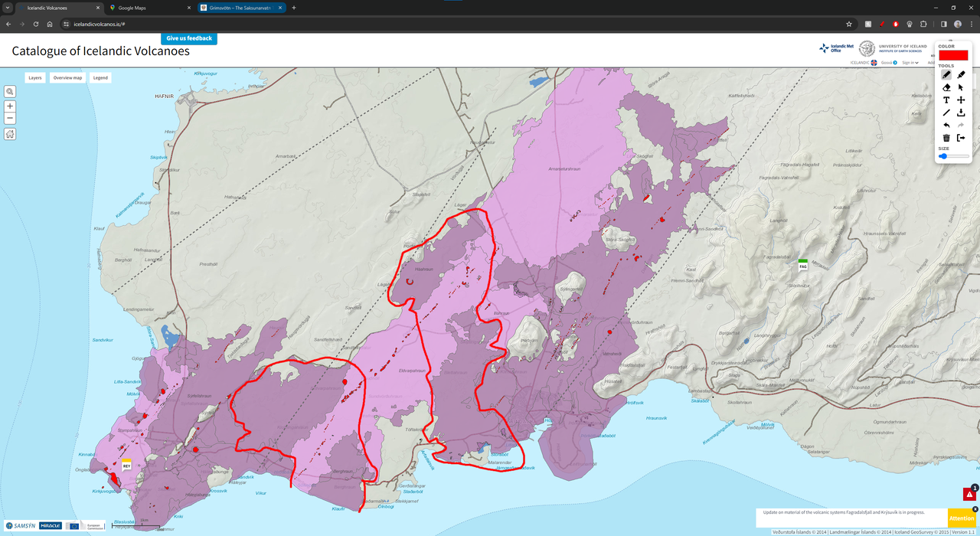Click the FAG volcano marker
Screen dimensions: 980x536
tap(803, 264)
